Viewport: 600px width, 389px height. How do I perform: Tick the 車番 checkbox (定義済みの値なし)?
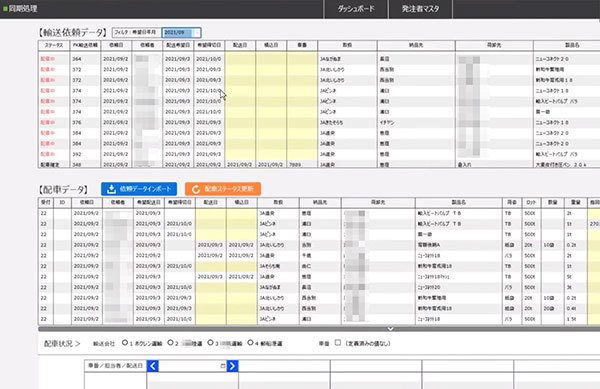[x=338, y=343]
